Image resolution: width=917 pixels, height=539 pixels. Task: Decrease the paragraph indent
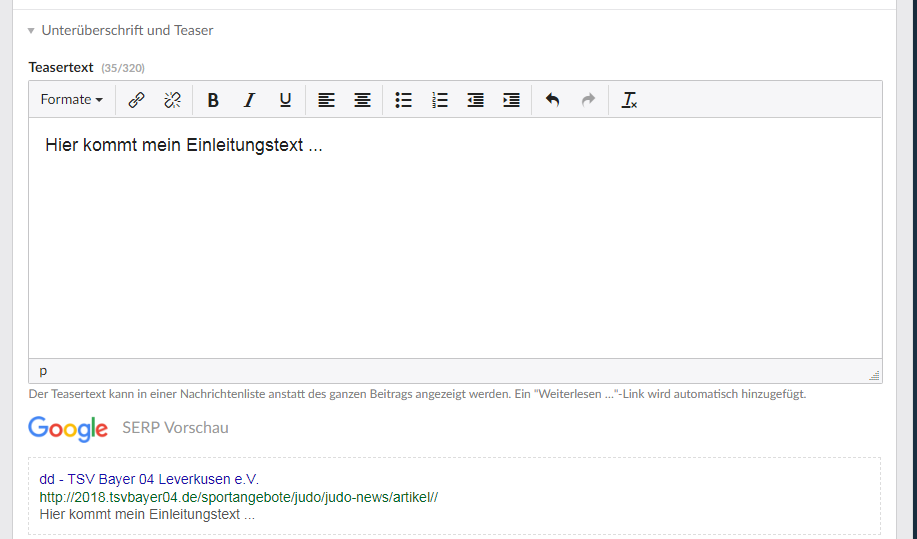tap(476, 100)
